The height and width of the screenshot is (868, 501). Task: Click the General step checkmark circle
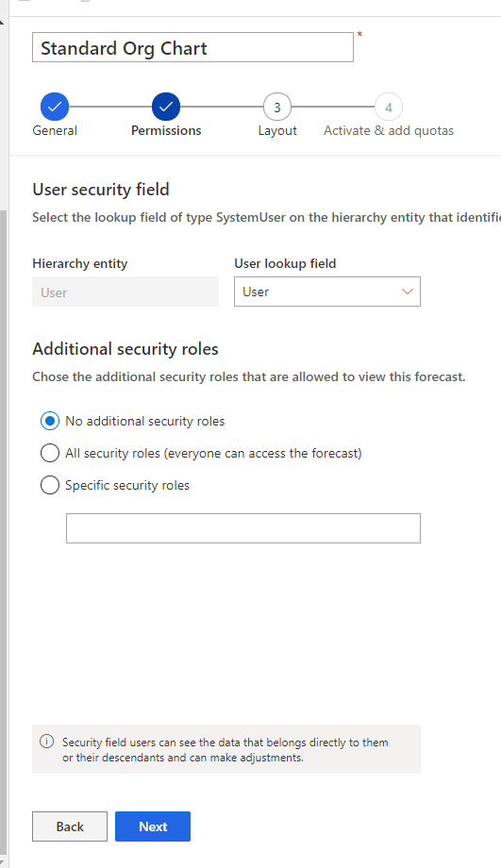tap(55, 107)
